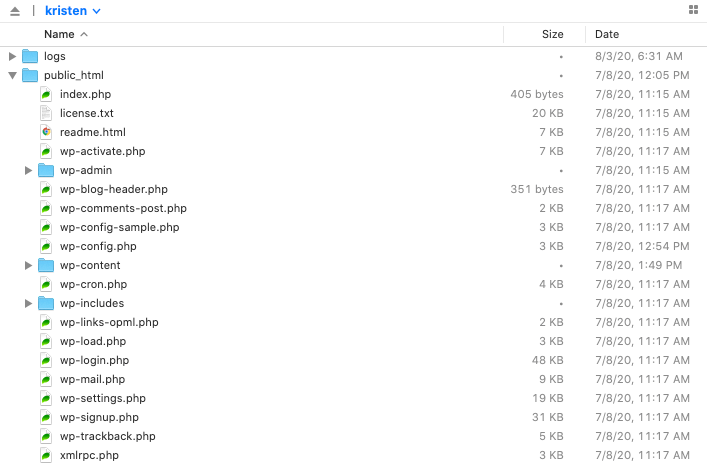Open the kristen path dropdown
The height and width of the screenshot is (476, 707).
[x=73, y=10]
